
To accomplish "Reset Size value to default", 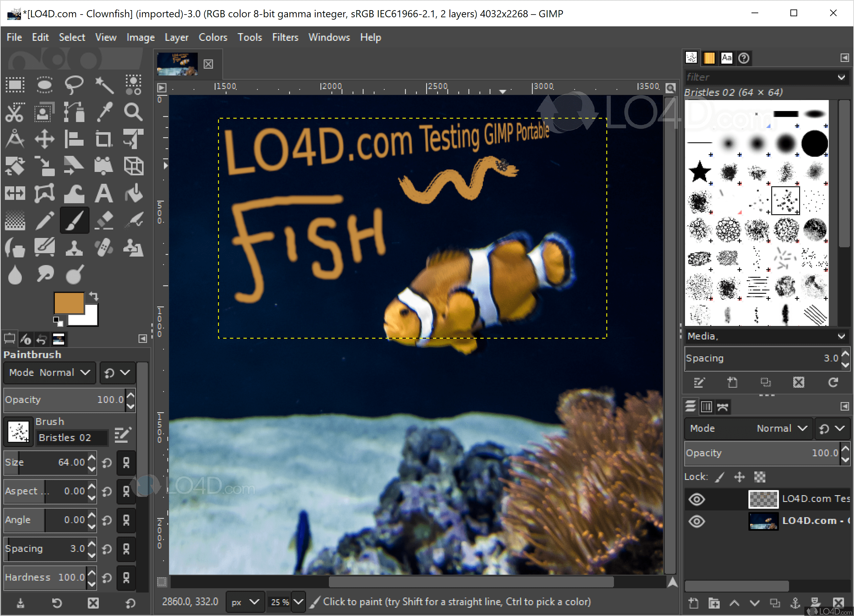I will [107, 463].
